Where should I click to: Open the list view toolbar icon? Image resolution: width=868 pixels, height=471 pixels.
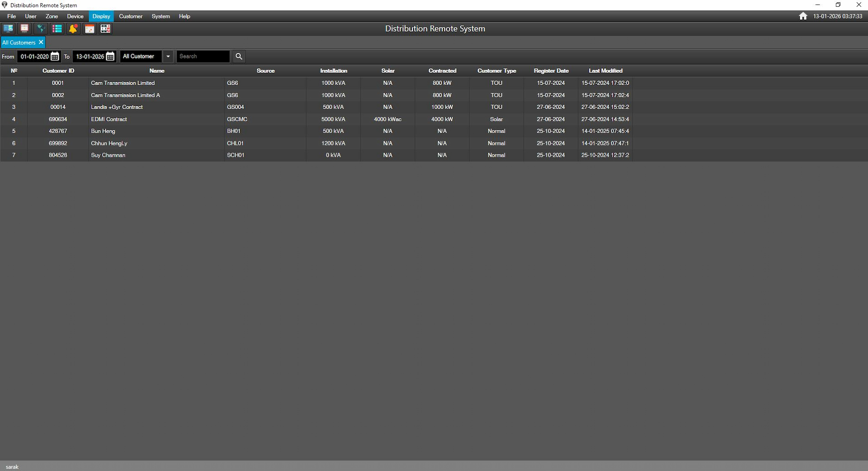[57, 29]
